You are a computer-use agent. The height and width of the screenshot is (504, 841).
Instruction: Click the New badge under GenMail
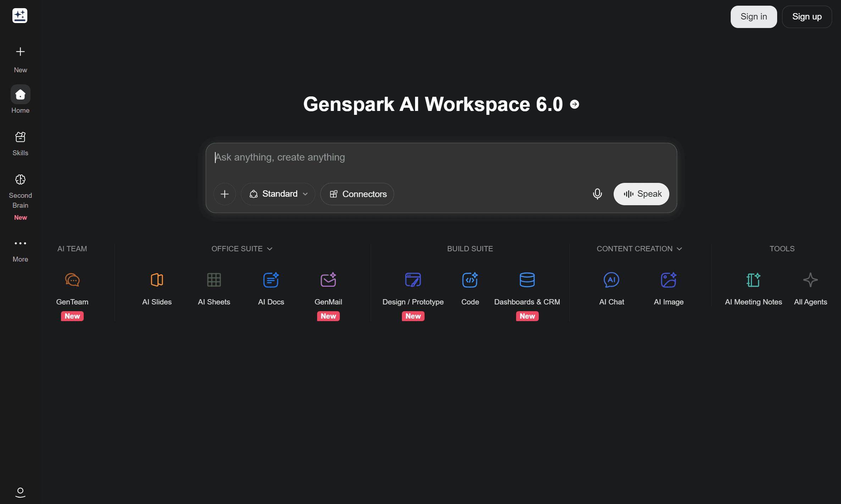(x=328, y=316)
